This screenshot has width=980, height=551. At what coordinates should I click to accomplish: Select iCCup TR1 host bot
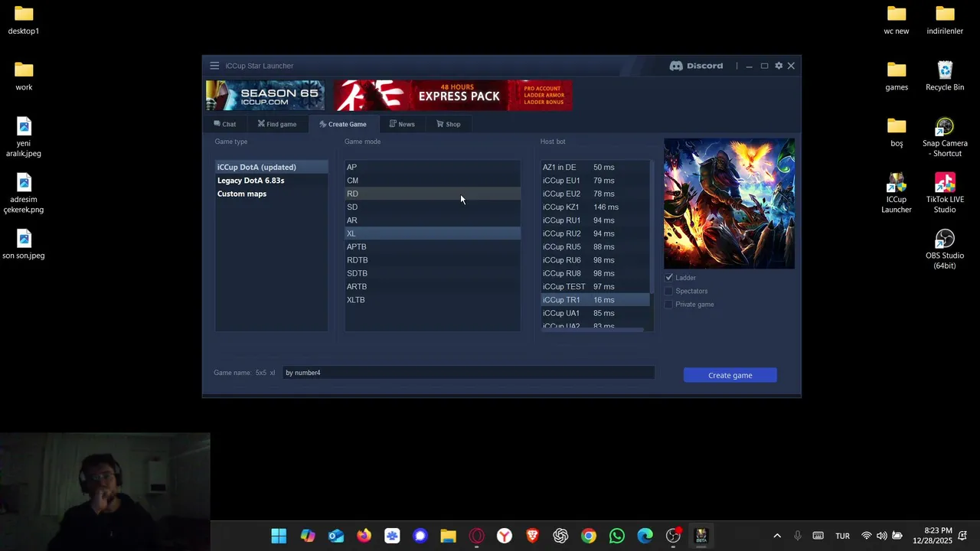(x=595, y=300)
